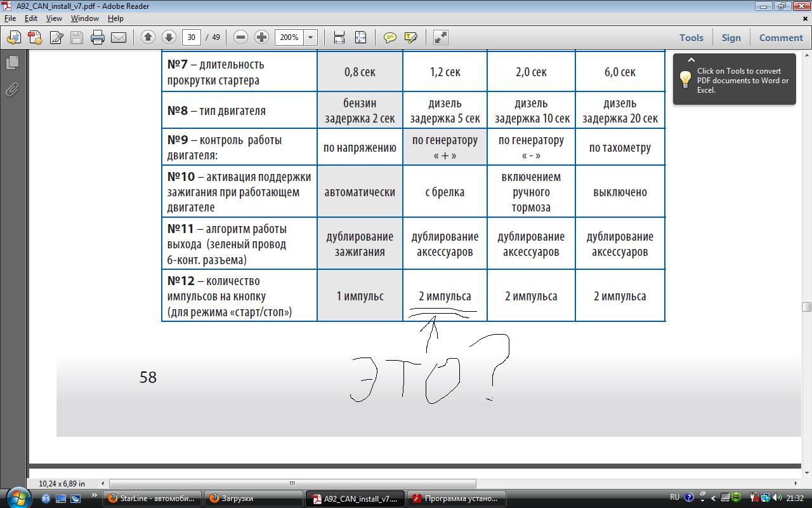Select the Highlight text tool
812x508 pixels.
point(410,37)
